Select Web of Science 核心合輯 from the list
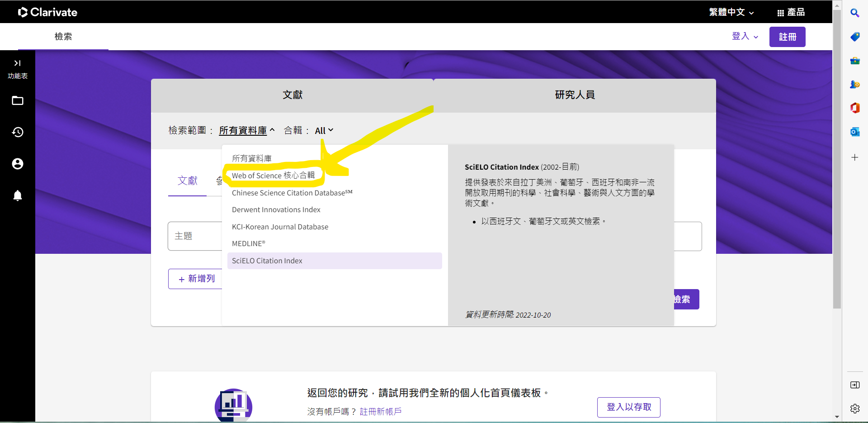Viewport: 868px width, 423px height. pyautogui.click(x=274, y=176)
